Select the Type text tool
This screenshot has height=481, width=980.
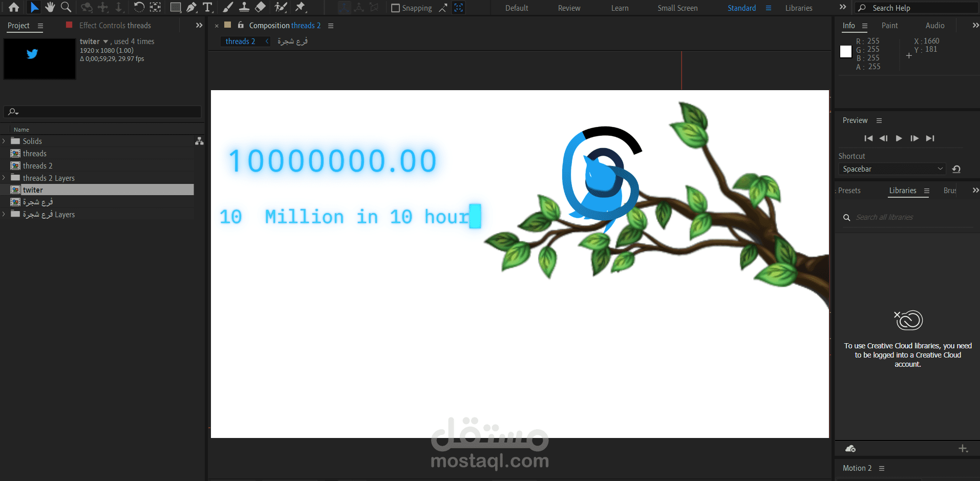(x=207, y=7)
